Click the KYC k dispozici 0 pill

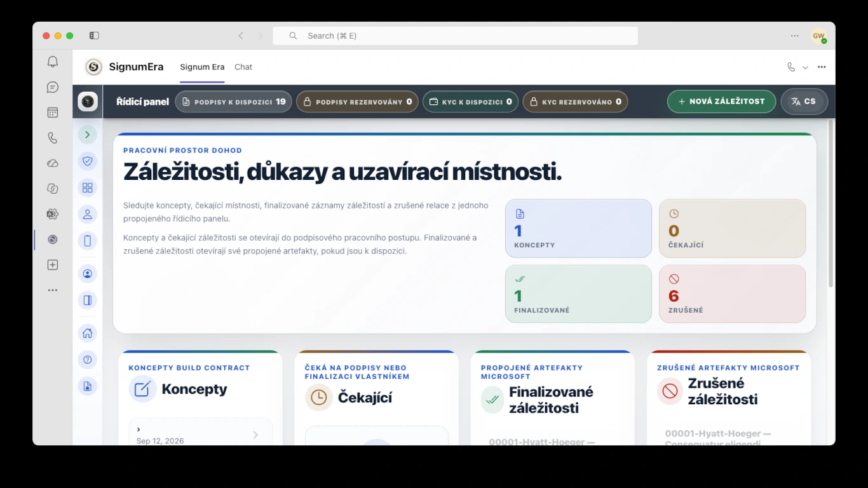click(x=470, y=102)
